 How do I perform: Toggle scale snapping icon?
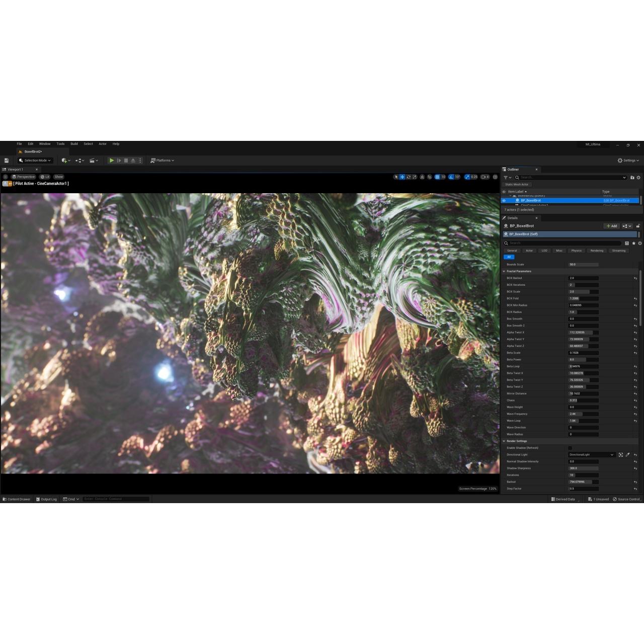point(467,177)
